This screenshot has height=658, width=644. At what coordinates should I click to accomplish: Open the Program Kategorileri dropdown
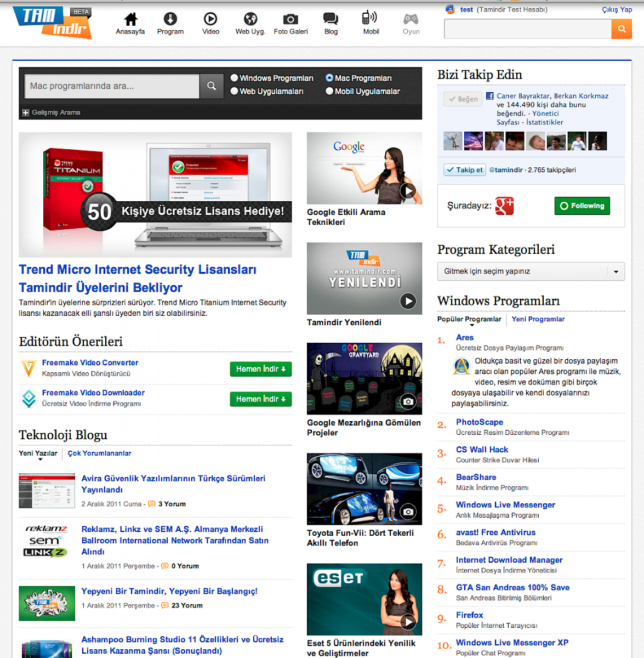(x=531, y=271)
